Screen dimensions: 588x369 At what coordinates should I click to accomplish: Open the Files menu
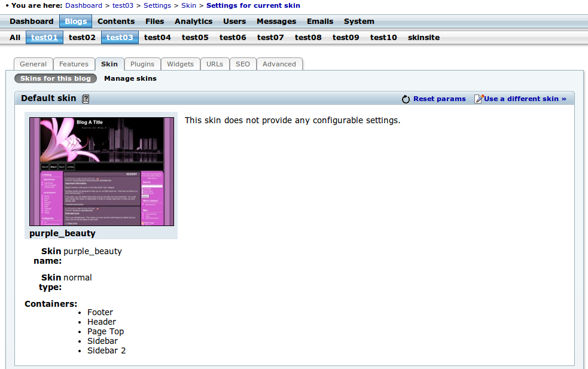[154, 22]
